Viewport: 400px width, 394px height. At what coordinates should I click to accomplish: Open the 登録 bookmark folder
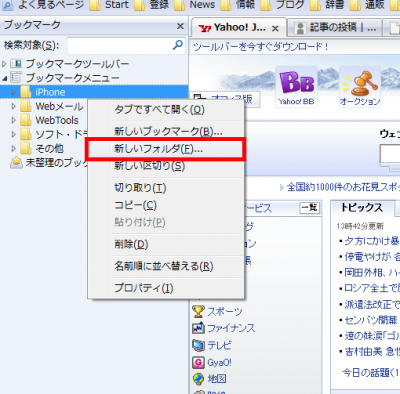pyautogui.click(x=152, y=5)
